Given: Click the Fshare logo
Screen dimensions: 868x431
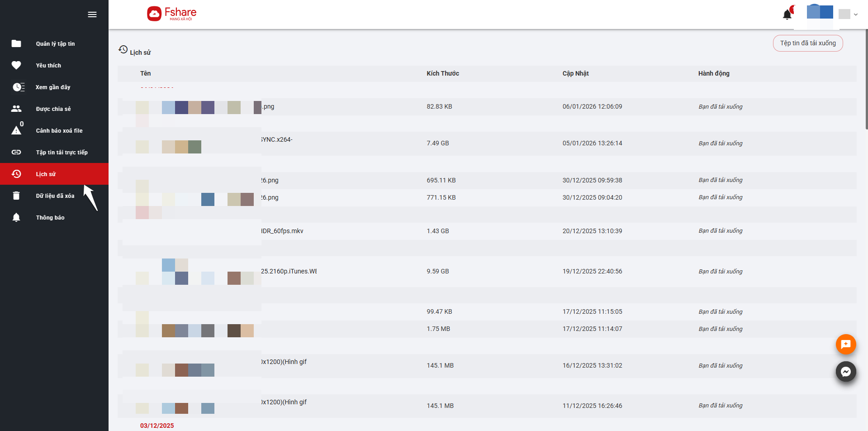Looking at the screenshot, I should click(x=172, y=14).
